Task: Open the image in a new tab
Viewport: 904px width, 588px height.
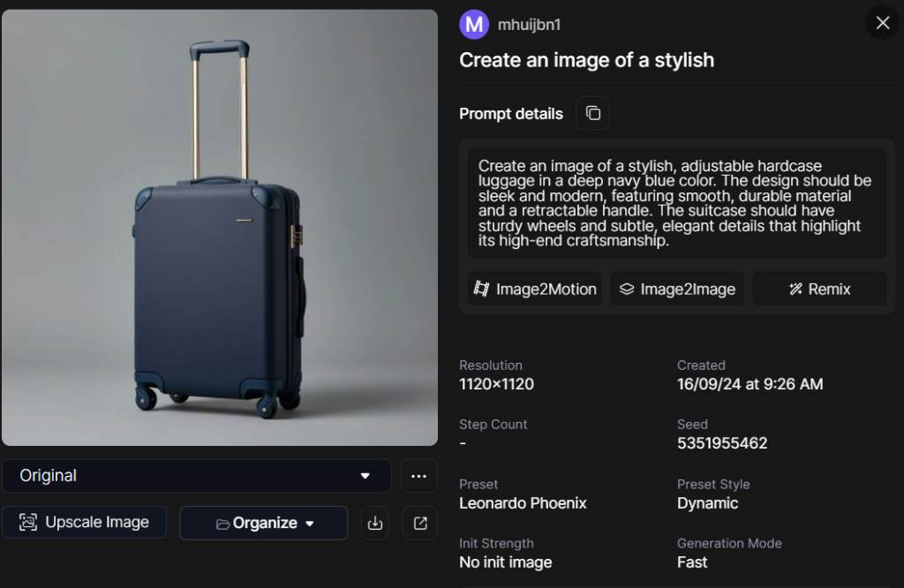Action: pos(420,523)
